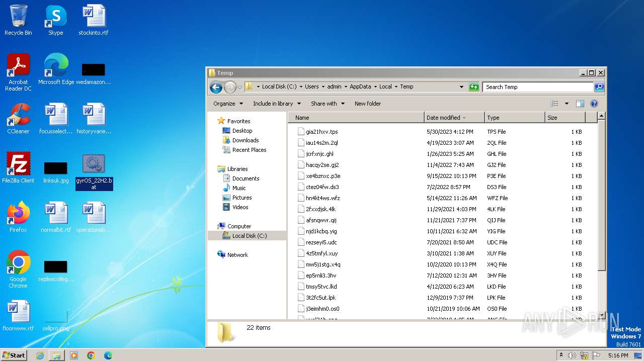Click the taskbar clock
Viewport: 644px width, 362px height.
pos(618,355)
